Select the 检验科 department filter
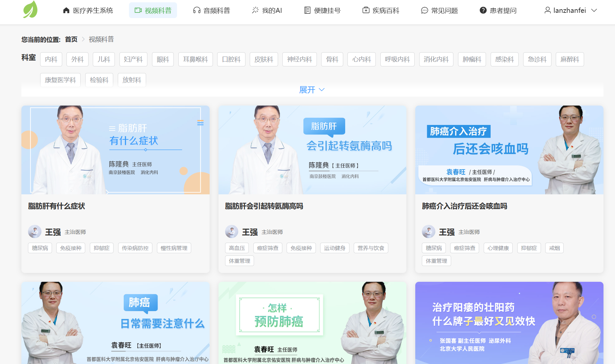The width and height of the screenshot is (615, 364). 99,80
